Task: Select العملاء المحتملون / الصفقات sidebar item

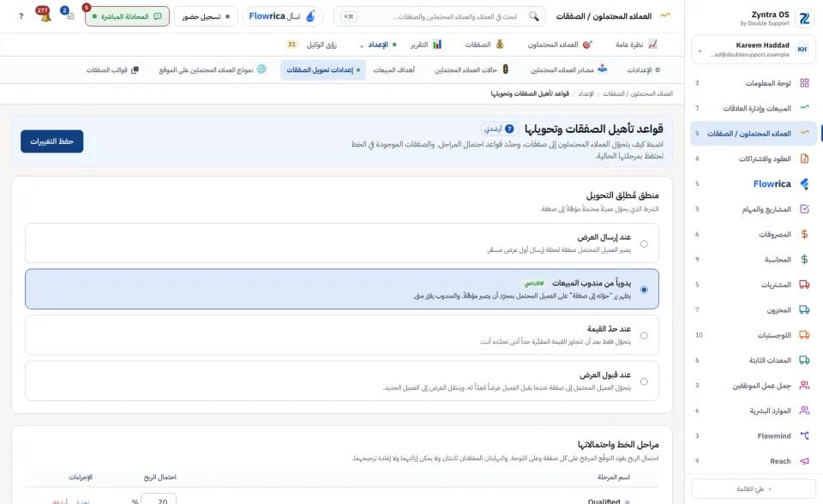Action: 754,134
